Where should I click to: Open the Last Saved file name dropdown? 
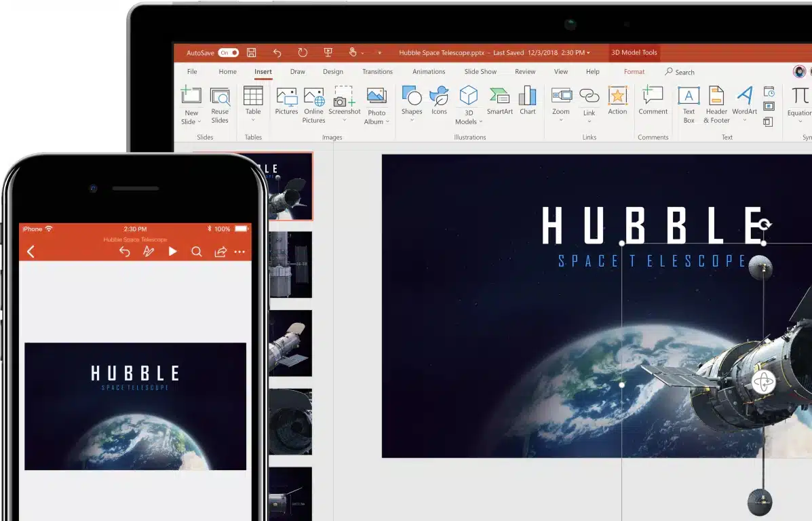[x=588, y=53]
